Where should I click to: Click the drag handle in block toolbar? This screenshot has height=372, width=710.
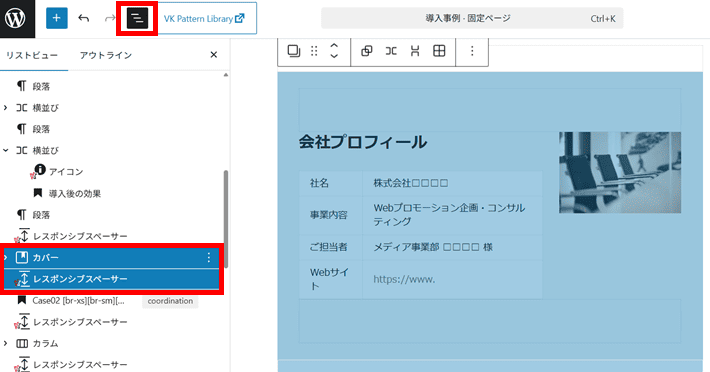coord(314,51)
